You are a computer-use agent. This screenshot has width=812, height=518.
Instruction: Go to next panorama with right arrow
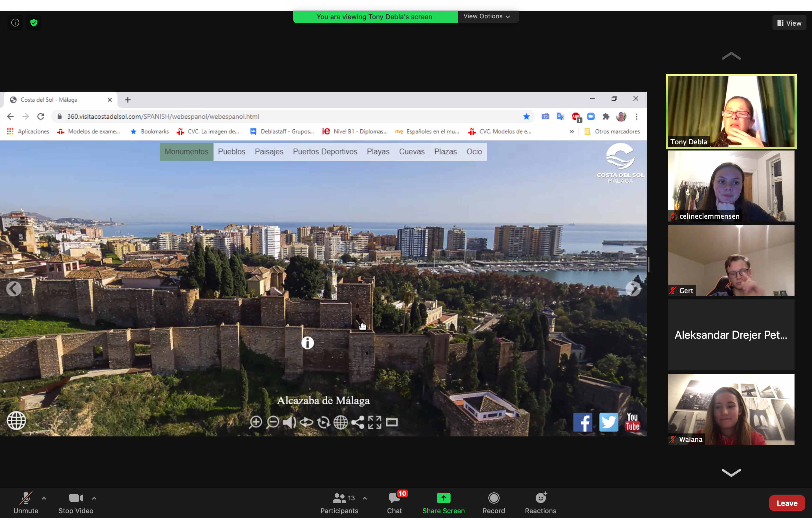pyautogui.click(x=633, y=289)
